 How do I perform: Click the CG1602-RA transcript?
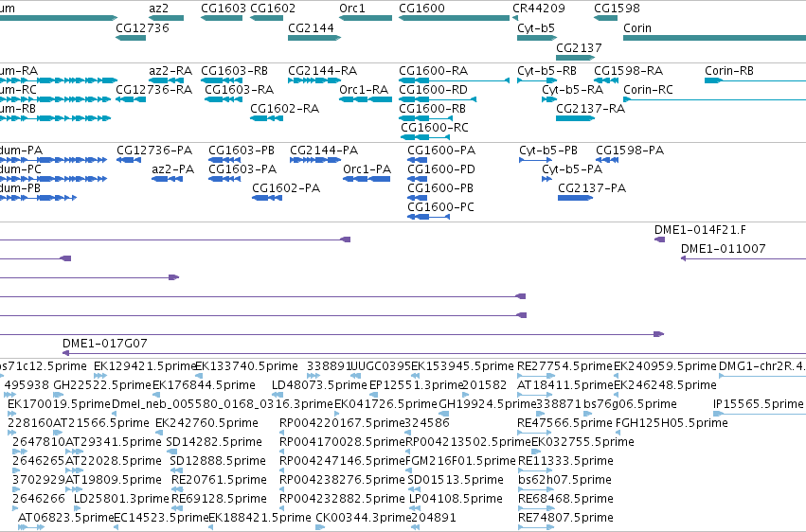266,118
